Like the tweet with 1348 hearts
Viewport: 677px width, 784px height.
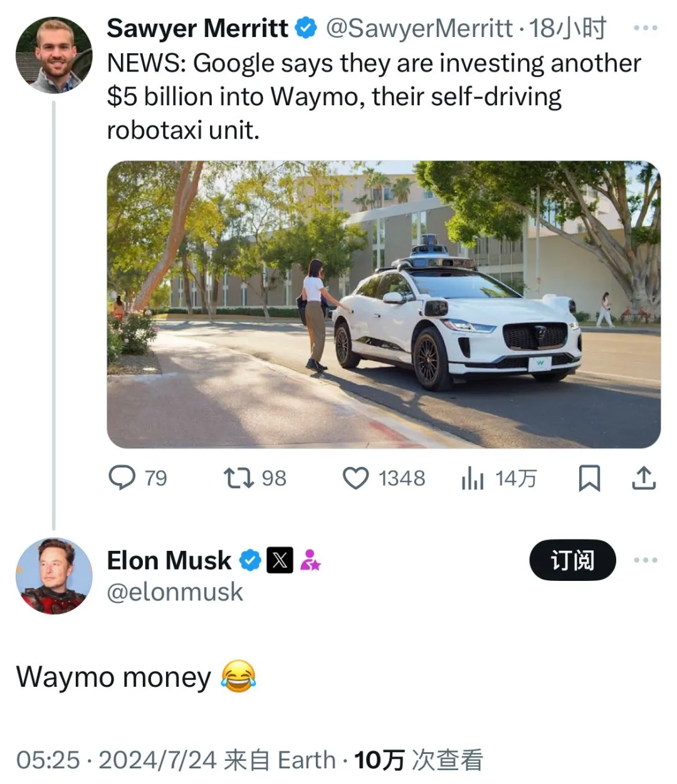coord(355,478)
